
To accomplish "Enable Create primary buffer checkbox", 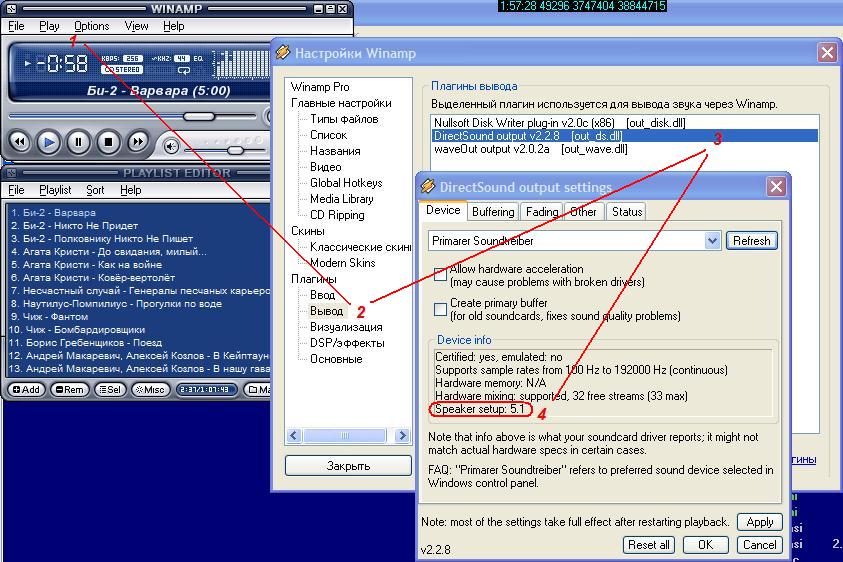I will [440, 309].
